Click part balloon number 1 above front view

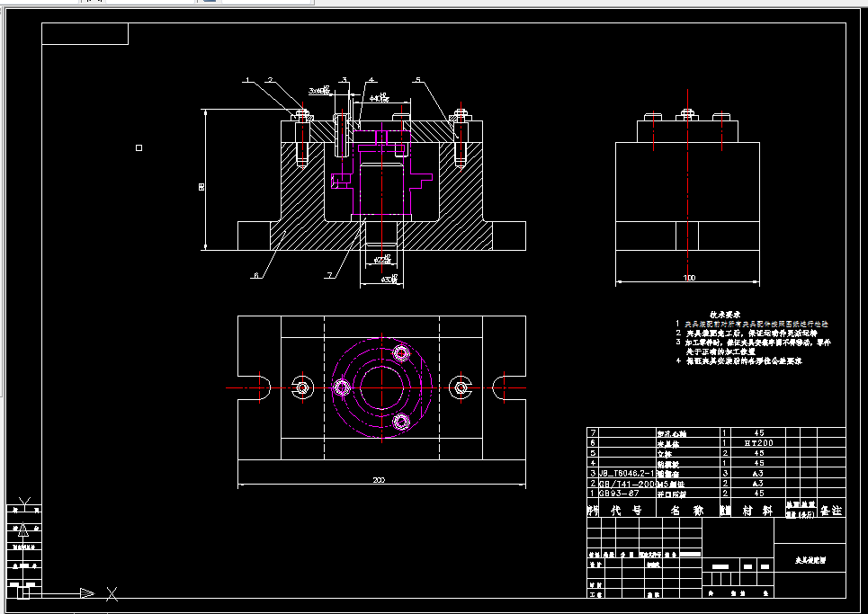pyautogui.click(x=247, y=81)
